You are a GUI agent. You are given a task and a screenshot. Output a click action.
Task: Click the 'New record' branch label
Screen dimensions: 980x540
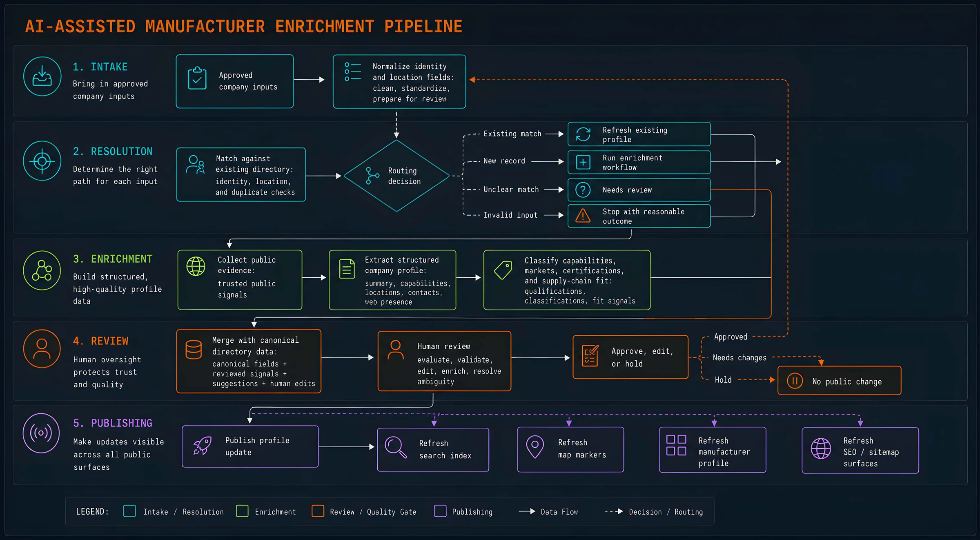point(504,161)
